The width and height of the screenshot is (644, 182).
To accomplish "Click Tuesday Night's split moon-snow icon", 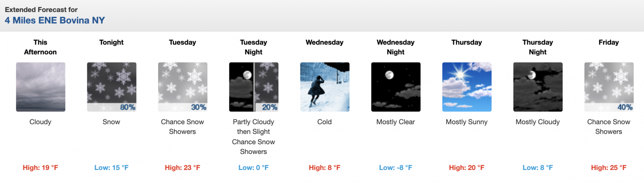I will click(x=254, y=87).
